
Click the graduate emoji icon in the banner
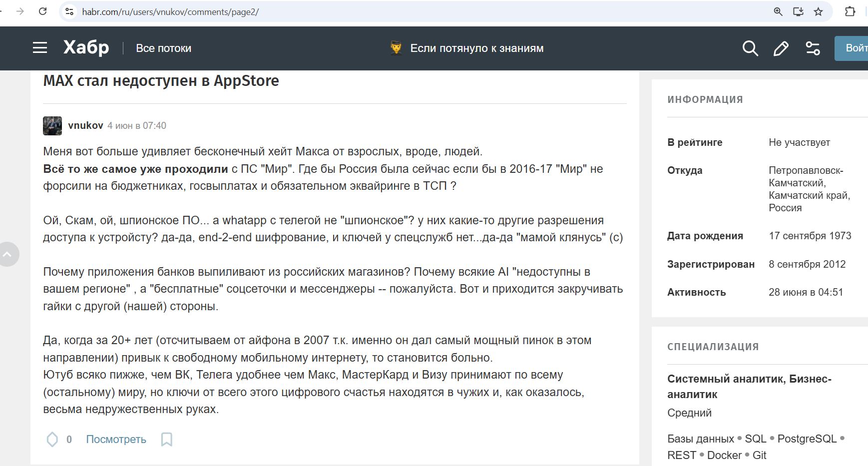[396, 48]
